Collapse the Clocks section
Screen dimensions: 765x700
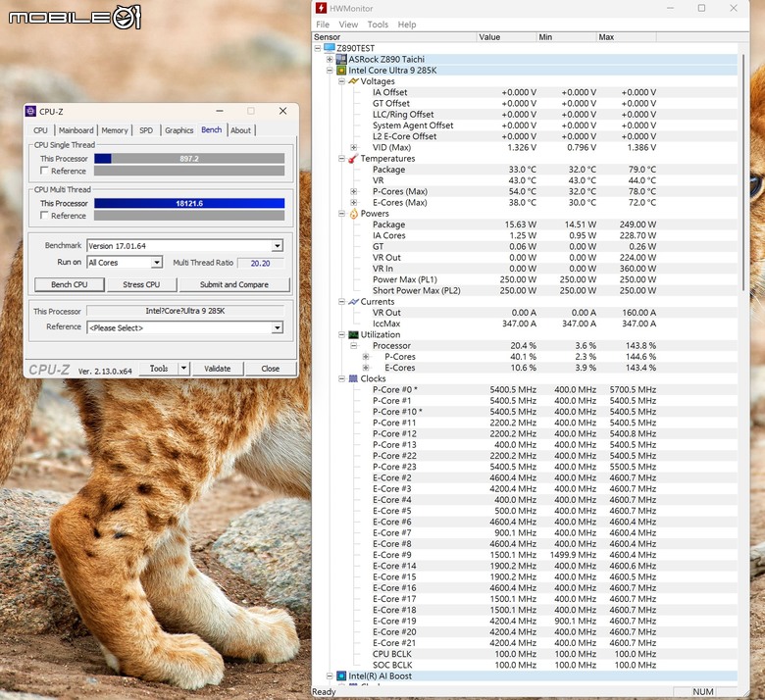(341, 378)
